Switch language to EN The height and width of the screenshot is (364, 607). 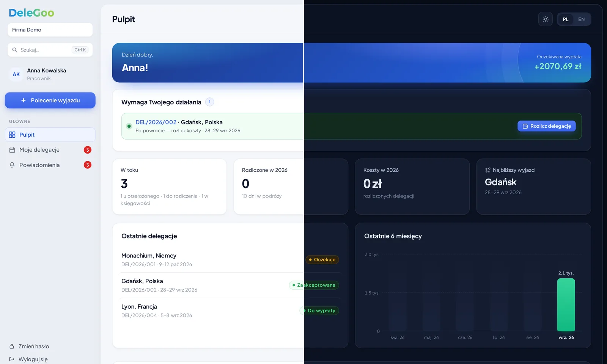pyautogui.click(x=581, y=19)
